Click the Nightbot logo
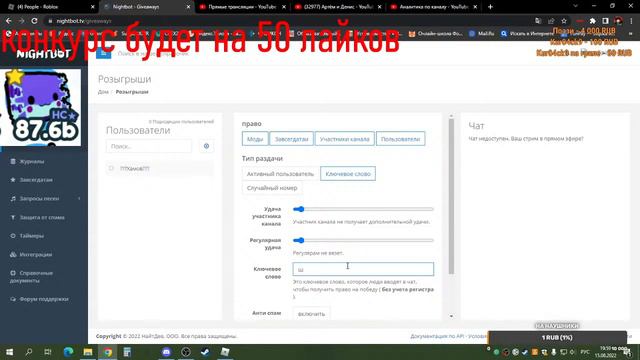640x360 pixels. coord(43,54)
